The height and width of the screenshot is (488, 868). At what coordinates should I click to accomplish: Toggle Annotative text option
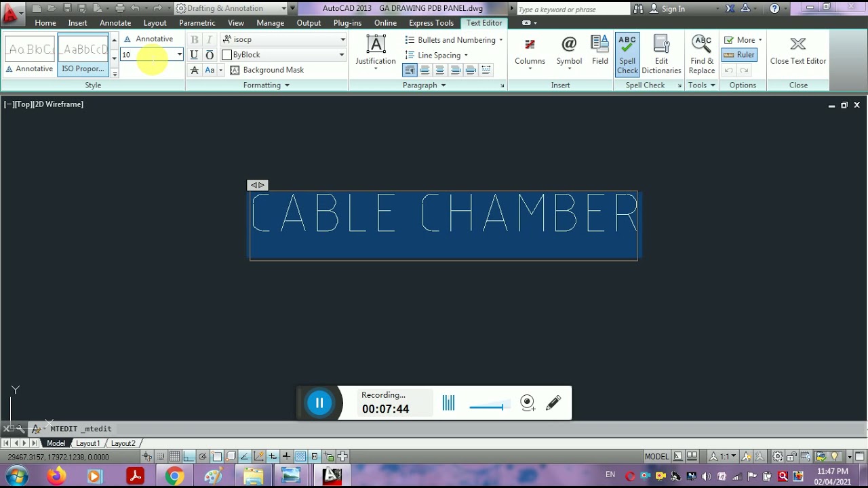149,39
